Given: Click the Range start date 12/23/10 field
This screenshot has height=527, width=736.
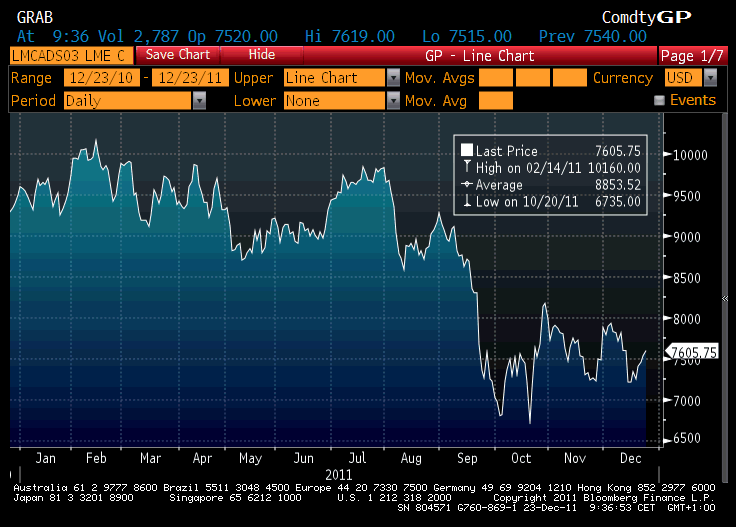Looking at the screenshot, I should tap(101, 78).
